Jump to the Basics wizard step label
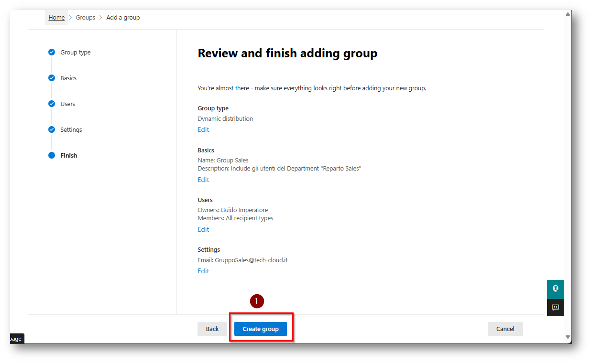The width and height of the screenshot is (592, 364). pyautogui.click(x=68, y=78)
